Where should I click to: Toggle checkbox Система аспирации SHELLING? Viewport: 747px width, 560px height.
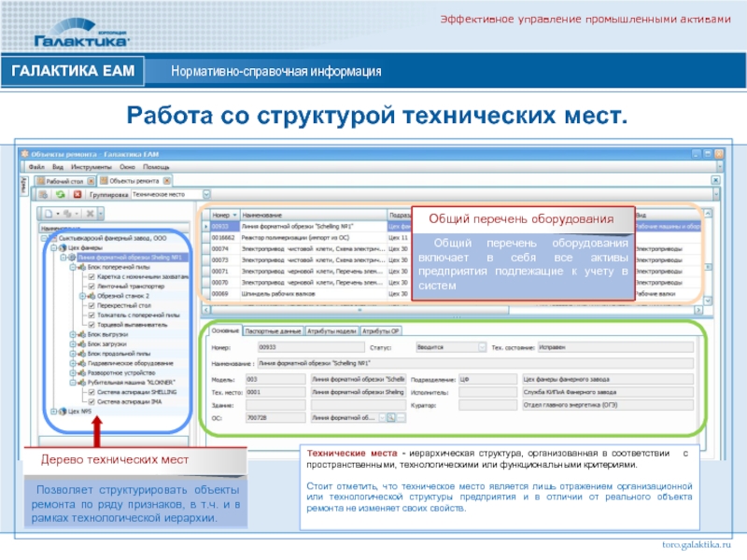(92, 392)
